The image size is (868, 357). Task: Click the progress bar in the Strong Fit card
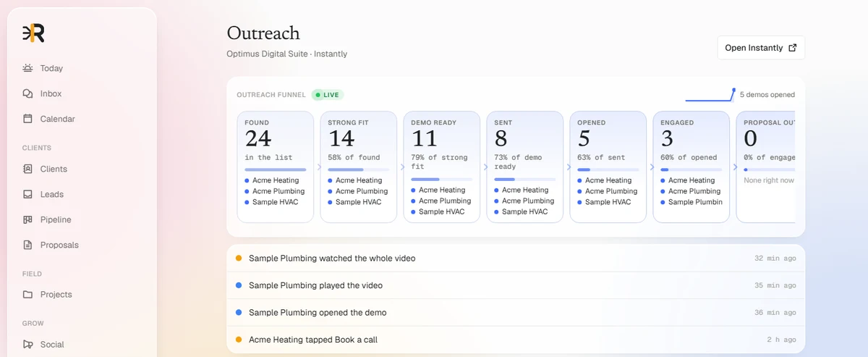pos(359,169)
